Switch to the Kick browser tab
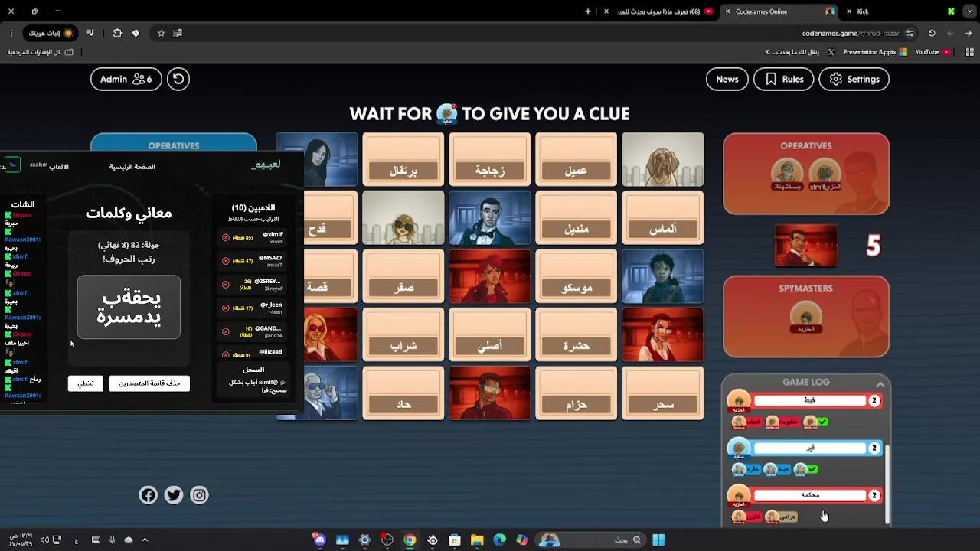Screen dimensions: 980x551 tap(899, 11)
